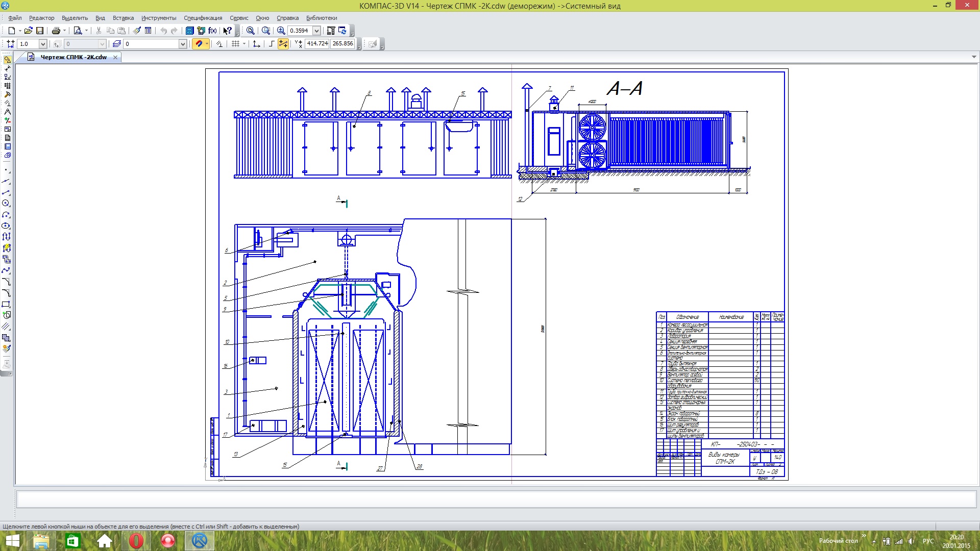Open the File Explorer taskbar icon
Screen dimensions: 980x551
[41, 541]
